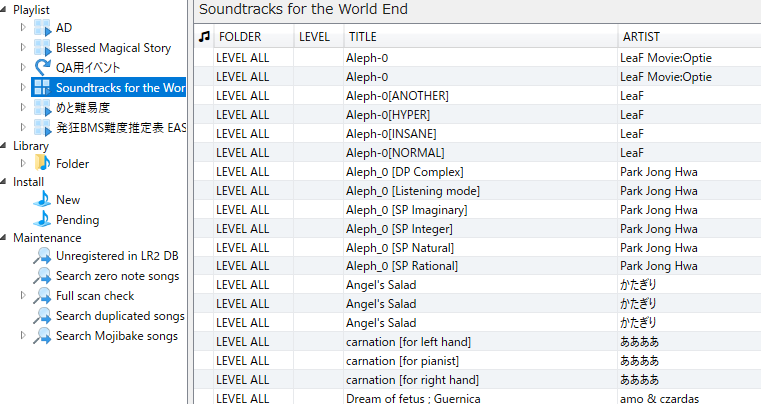Screen dimensions: 761x404
Task: Collapse the Install section
Action: point(3,182)
